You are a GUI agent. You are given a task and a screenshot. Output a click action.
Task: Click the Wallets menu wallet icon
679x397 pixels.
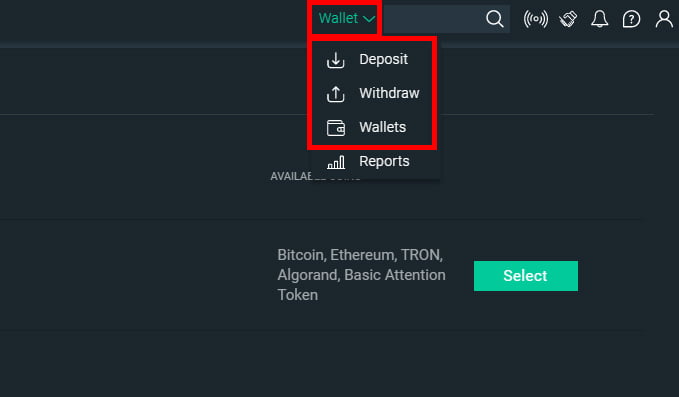tap(336, 128)
